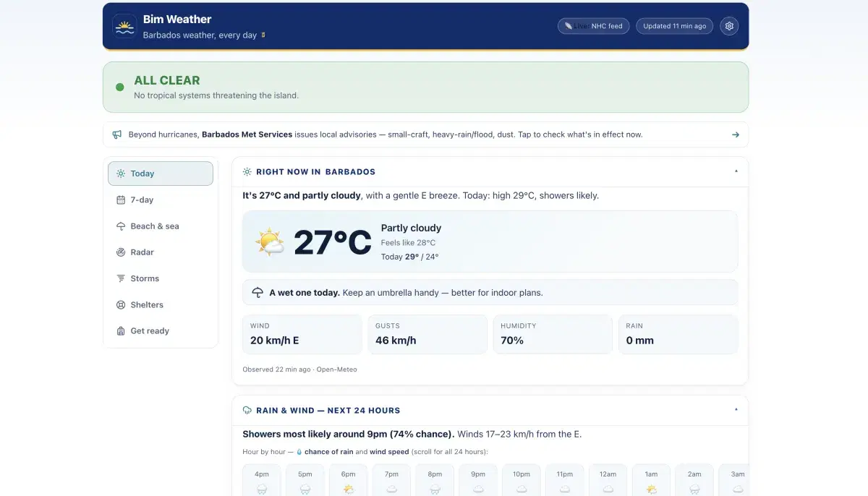The width and height of the screenshot is (868, 496).
Task: Click the Humidity 70% card
Action: (553, 334)
